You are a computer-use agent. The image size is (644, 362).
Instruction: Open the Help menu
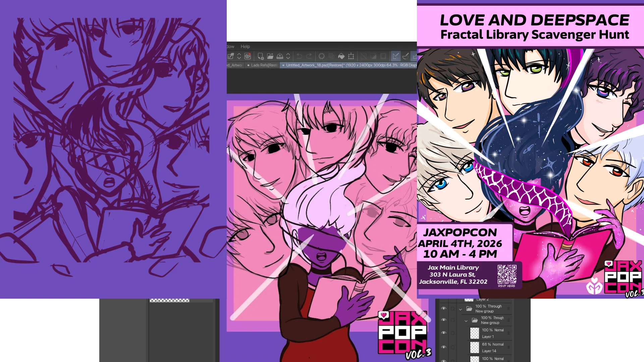coord(245,47)
